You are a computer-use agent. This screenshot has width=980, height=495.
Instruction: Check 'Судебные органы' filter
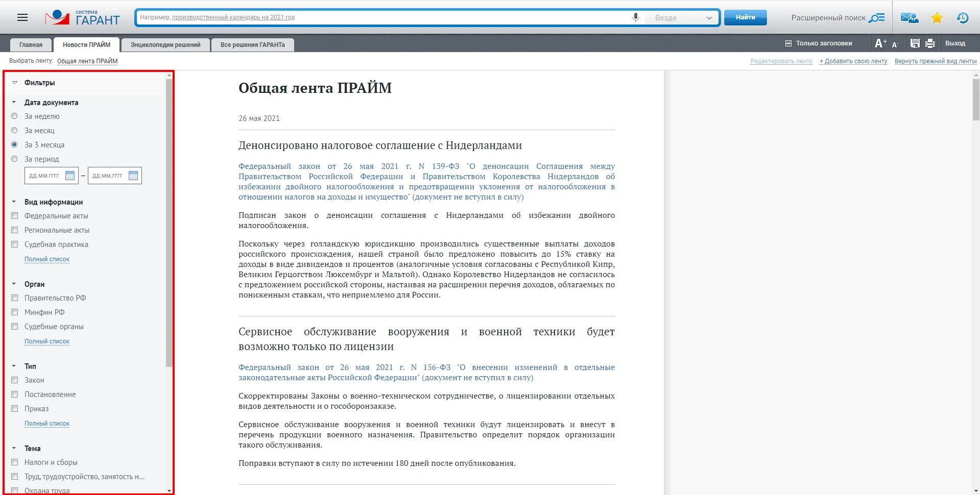point(14,326)
